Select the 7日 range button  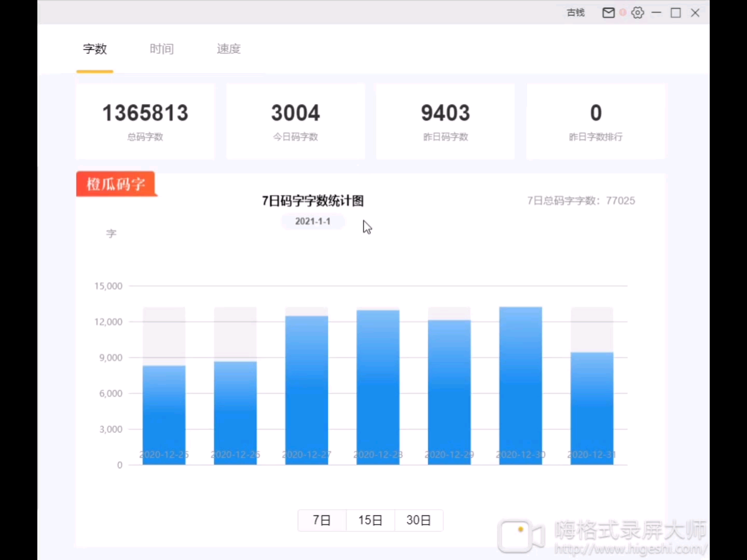(322, 520)
